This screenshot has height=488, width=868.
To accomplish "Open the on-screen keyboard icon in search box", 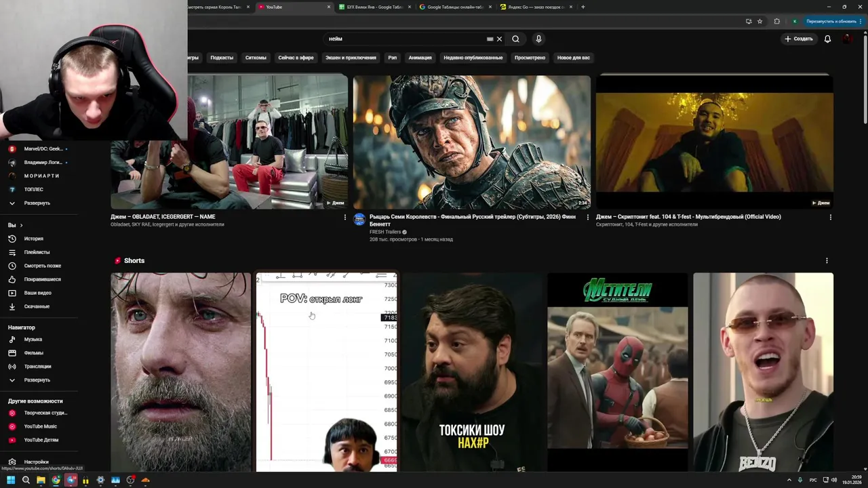I will pos(490,39).
